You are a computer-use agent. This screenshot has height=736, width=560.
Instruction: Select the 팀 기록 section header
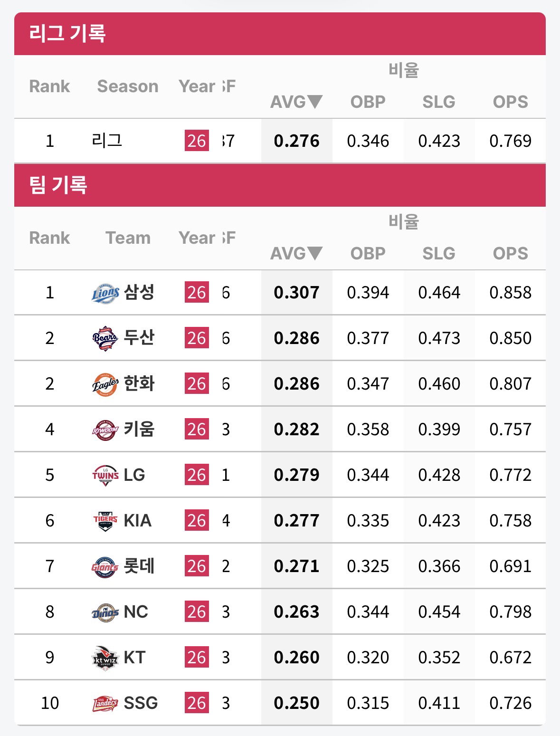click(58, 185)
